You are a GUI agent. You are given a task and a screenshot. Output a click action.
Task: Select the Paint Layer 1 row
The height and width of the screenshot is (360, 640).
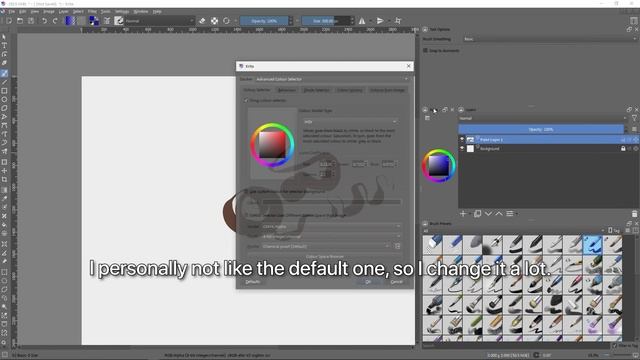[x=548, y=140]
